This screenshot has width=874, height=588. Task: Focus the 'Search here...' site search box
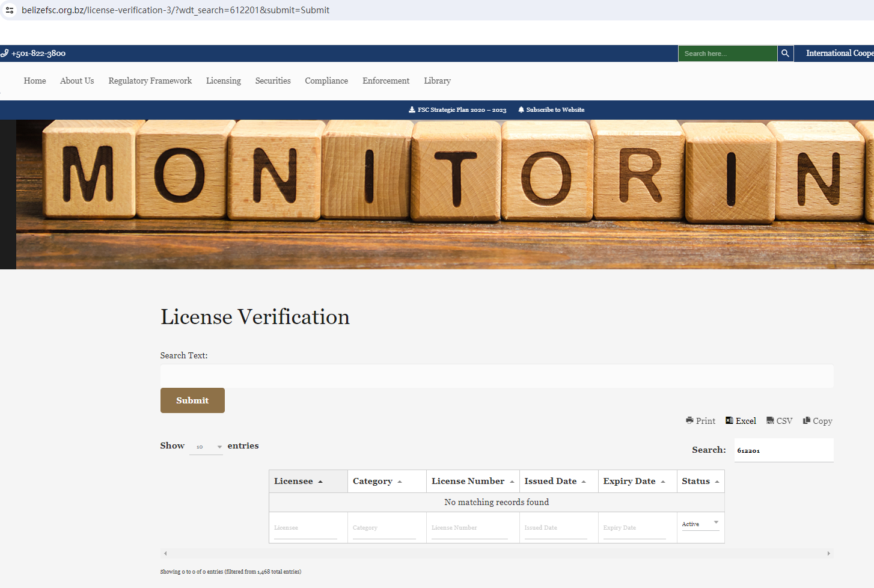pyautogui.click(x=727, y=54)
